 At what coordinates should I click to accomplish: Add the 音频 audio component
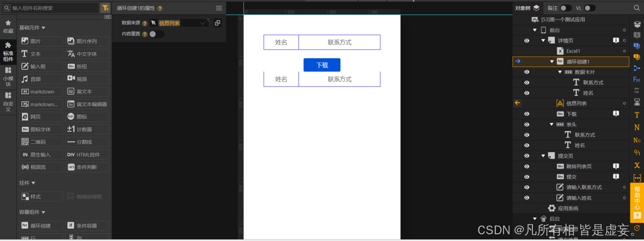coord(41,79)
